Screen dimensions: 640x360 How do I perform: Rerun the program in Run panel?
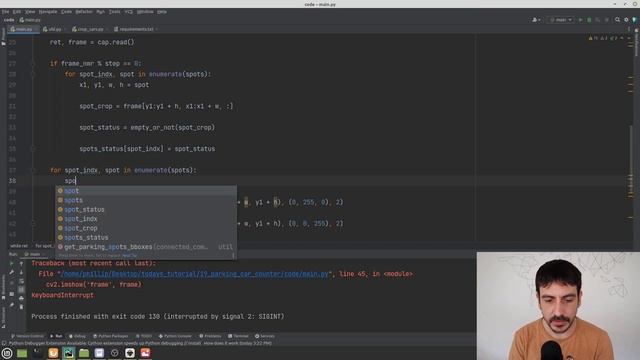(12, 264)
